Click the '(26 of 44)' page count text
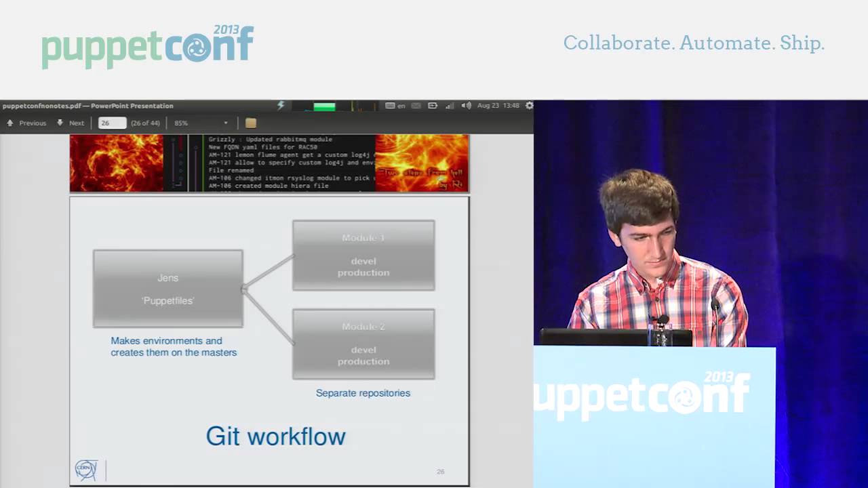Image resolution: width=868 pixels, height=488 pixels. pyautogui.click(x=145, y=123)
